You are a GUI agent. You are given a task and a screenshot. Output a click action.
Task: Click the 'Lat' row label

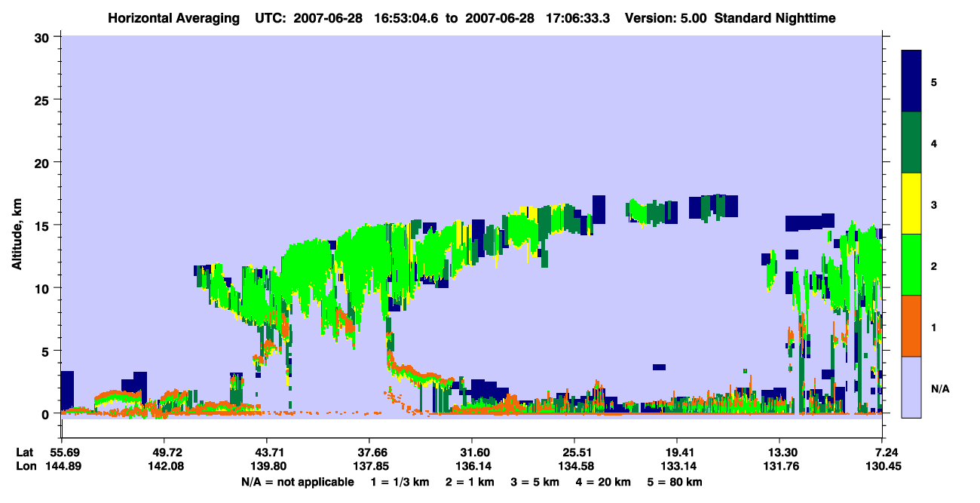tap(25, 452)
